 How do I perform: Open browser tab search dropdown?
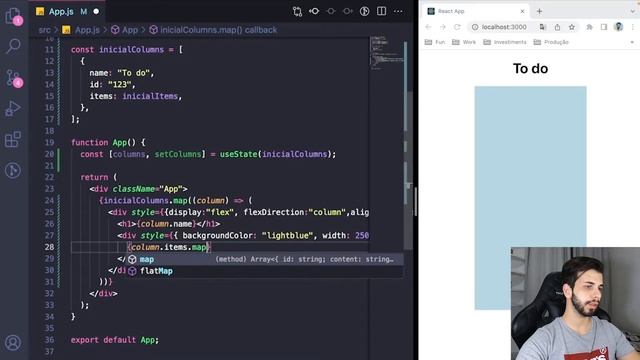pos(632,11)
